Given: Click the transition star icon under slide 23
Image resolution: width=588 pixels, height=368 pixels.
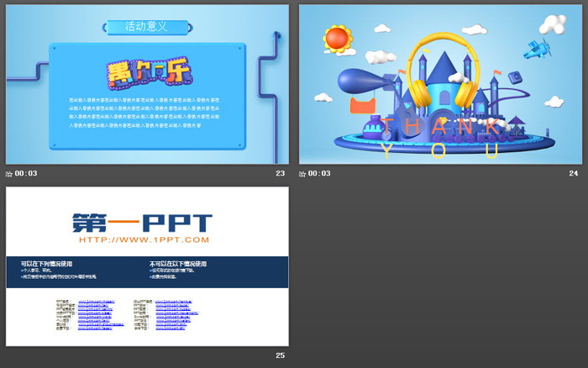Looking at the screenshot, I should (9, 174).
